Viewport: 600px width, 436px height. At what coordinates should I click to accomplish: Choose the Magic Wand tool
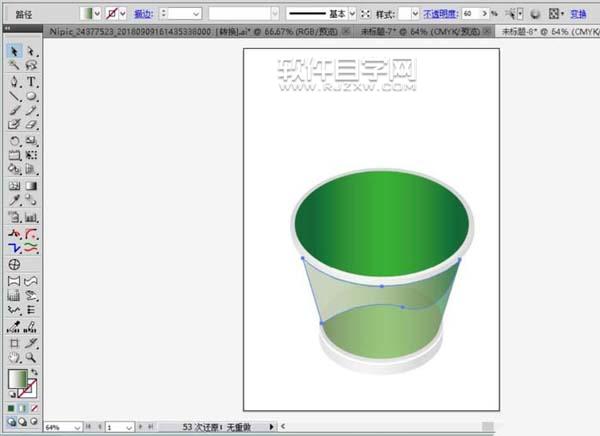click(14, 65)
